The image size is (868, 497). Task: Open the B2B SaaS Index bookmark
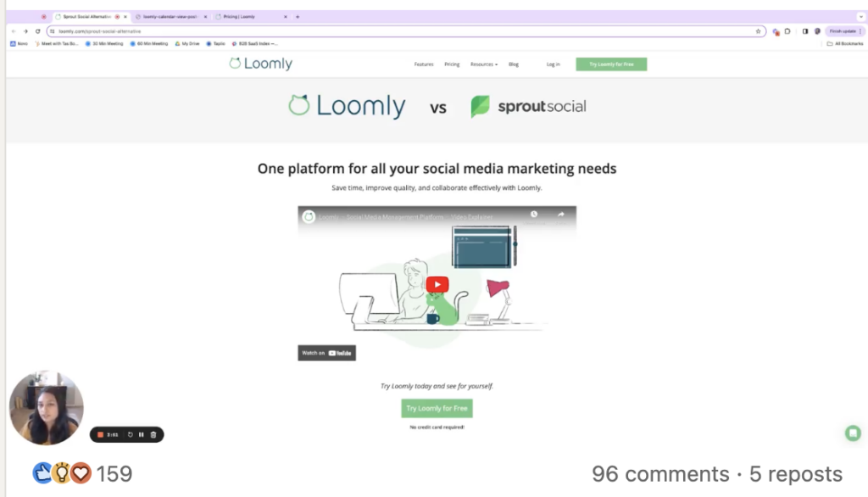254,44
